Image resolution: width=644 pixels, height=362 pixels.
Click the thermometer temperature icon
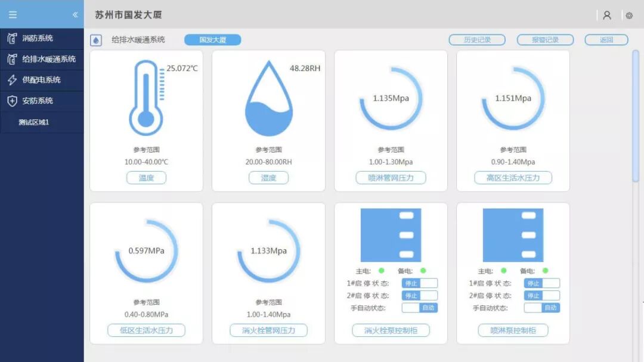coord(146,98)
